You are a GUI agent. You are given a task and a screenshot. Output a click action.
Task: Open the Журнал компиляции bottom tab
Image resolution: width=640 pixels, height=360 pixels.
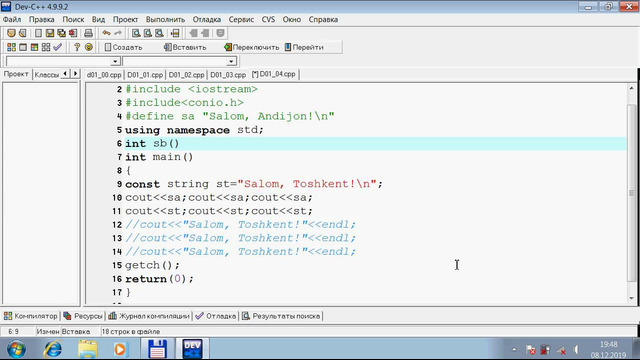[x=149, y=316]
